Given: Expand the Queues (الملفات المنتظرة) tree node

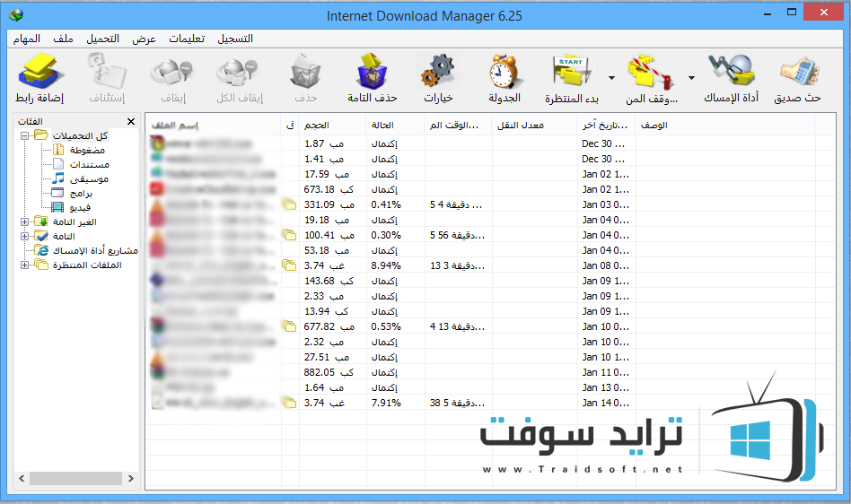Looking at the screenshot, I should pos(24,265).
